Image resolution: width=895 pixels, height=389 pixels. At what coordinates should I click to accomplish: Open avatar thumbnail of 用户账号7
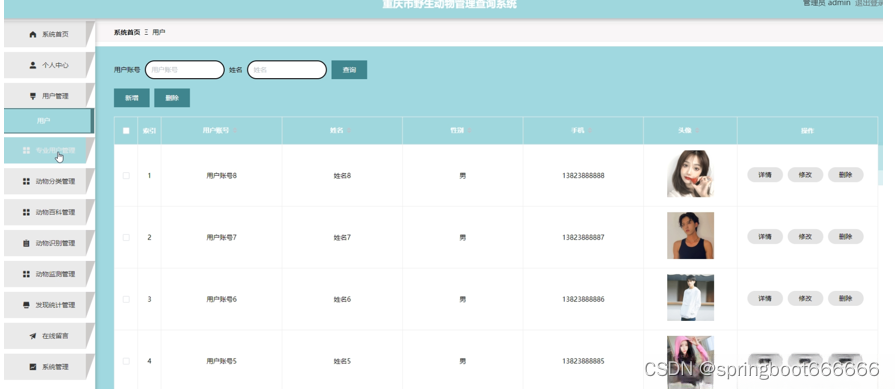click(x=690, y=236)
